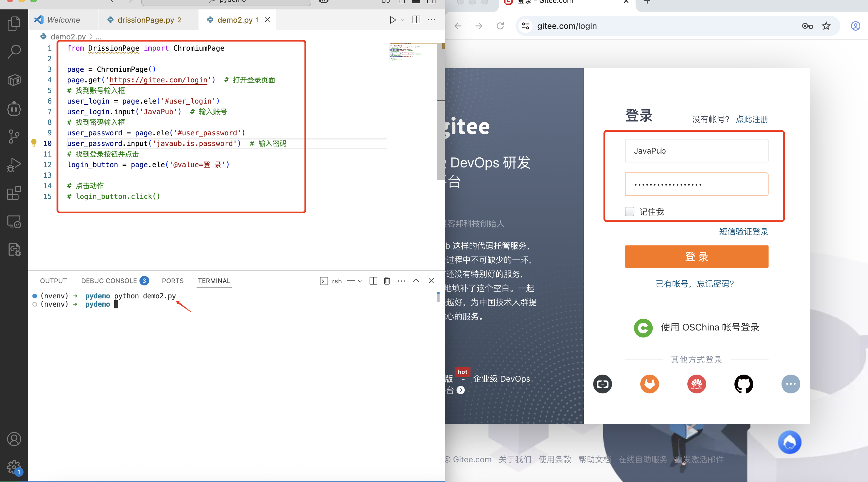Run Python file with the play button
This screenshot has height=482, width=868.
(x=393, y=20)
